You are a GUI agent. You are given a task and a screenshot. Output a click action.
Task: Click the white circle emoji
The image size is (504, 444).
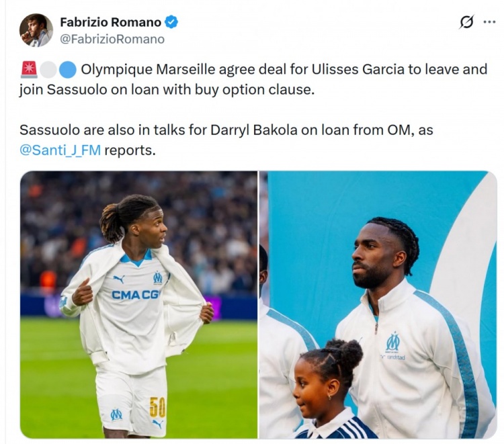pos(48,70)
